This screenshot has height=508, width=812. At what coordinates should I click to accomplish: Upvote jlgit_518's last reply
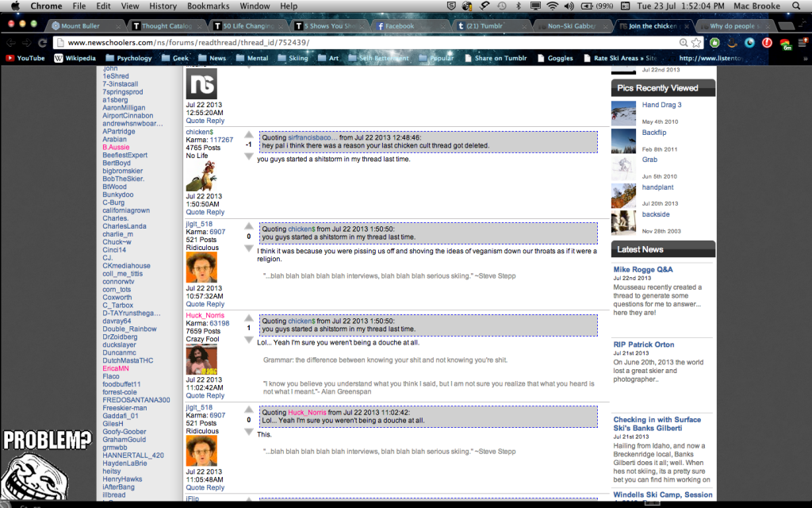pyautogui.click(x=248, y=410)
